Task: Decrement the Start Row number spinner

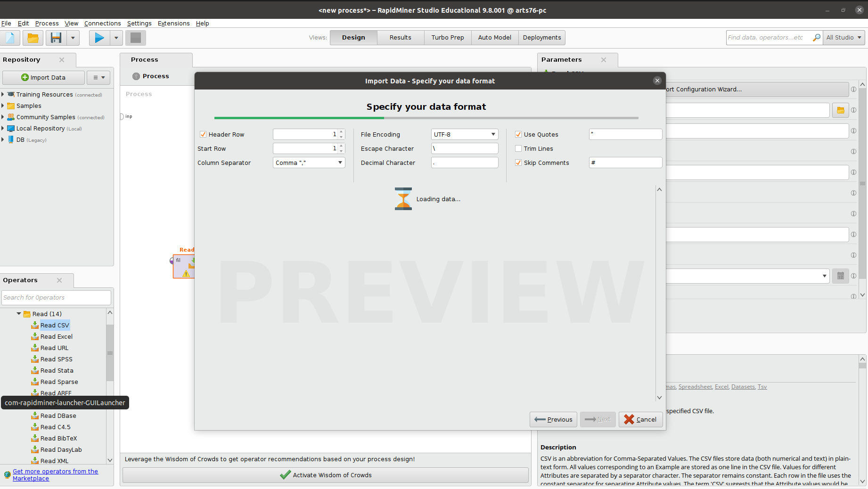Action: tap(342, 151)
